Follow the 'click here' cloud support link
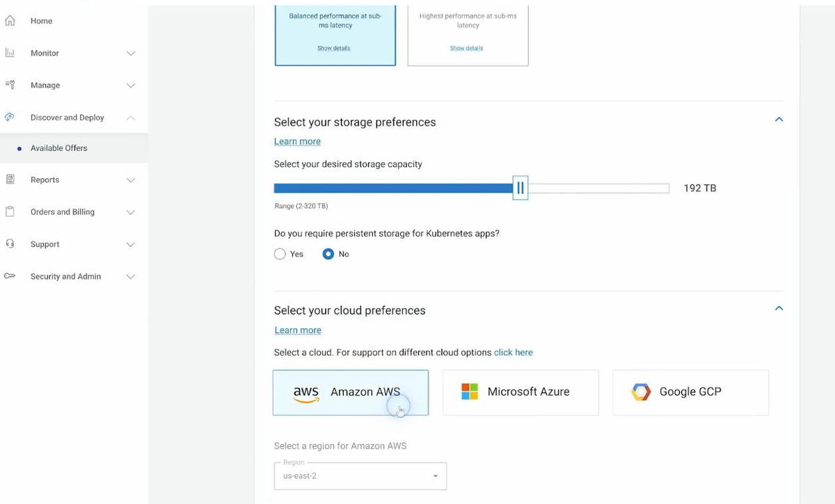This screenshot has width=835, height=504. (514, 352)
